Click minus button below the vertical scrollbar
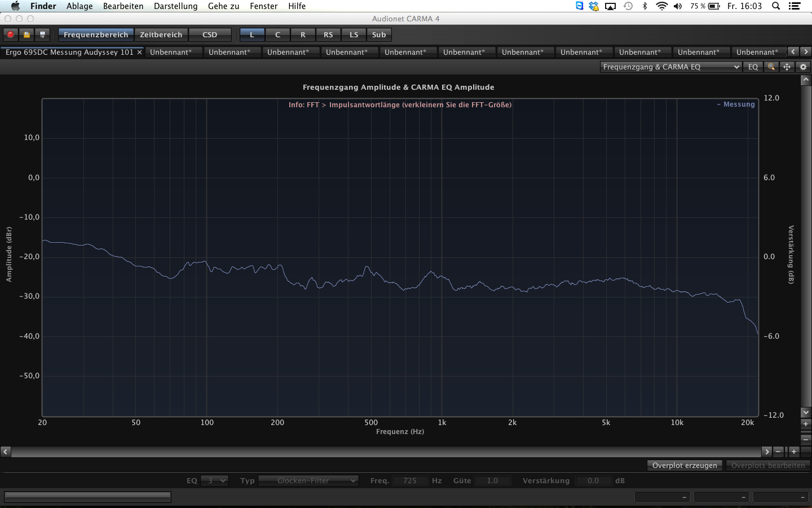This screenshot has width=812, height=508. click(805, 439)
